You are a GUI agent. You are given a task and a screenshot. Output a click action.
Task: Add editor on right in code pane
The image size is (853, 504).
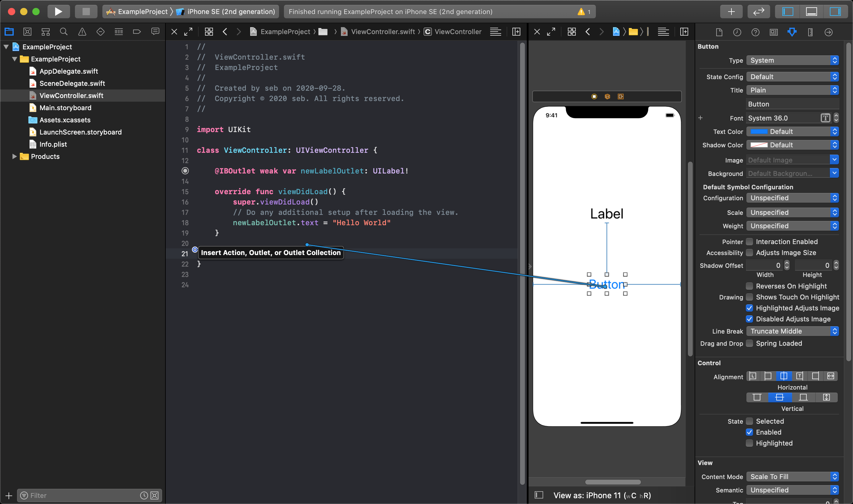[x=516, y=32]
